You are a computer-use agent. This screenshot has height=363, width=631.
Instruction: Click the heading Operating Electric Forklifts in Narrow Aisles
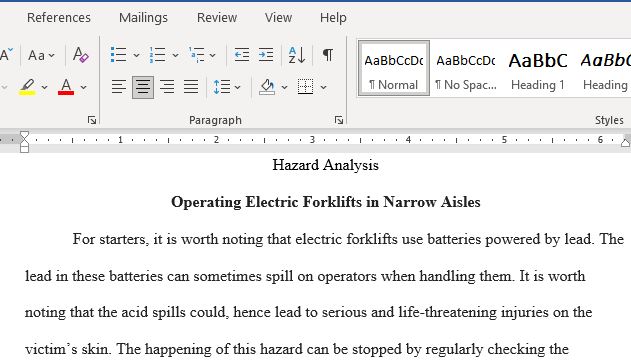click(326, 202)
